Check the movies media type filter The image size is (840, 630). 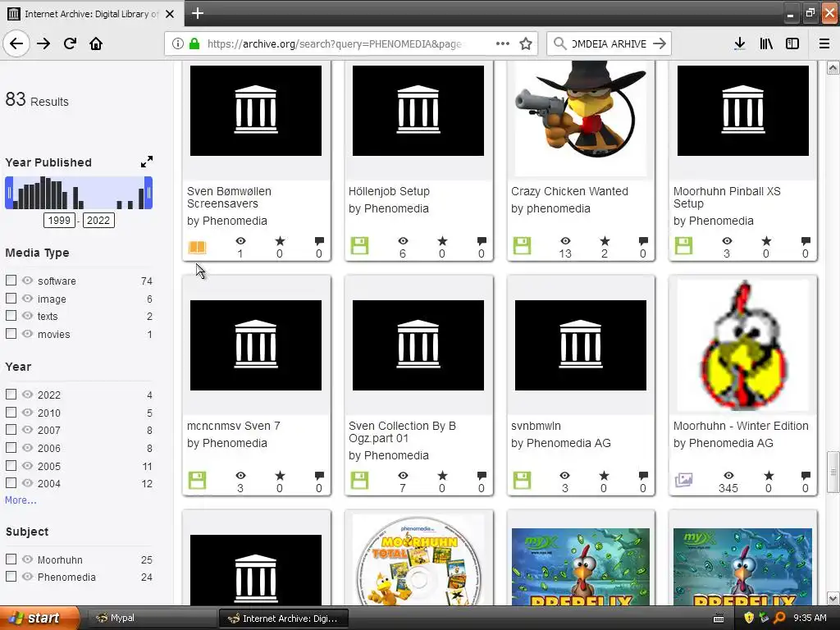click(11, 333)
